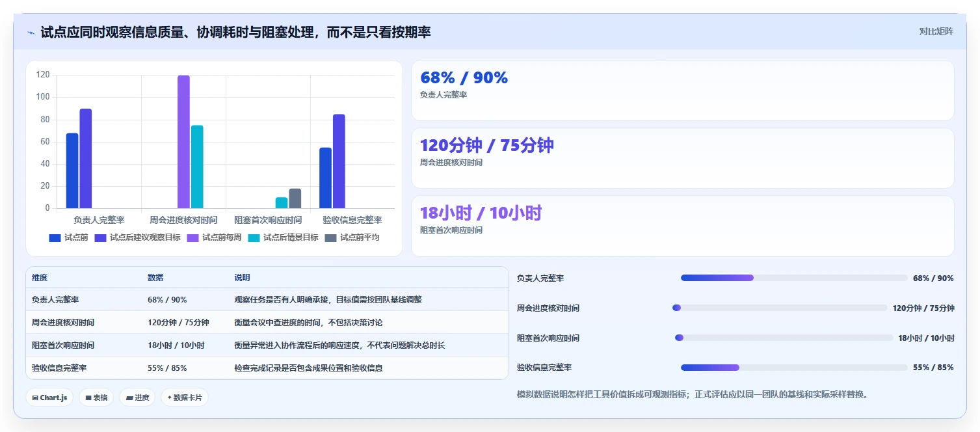This screenshot has height=432, width=980.
Task: Click the 68% / 90% table data cell
Action: pos(167,300)
